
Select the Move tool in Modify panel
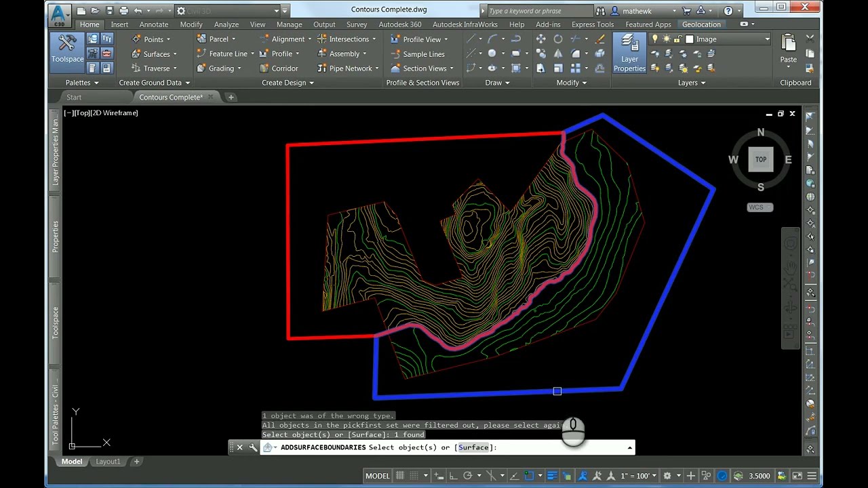point(540,39)
